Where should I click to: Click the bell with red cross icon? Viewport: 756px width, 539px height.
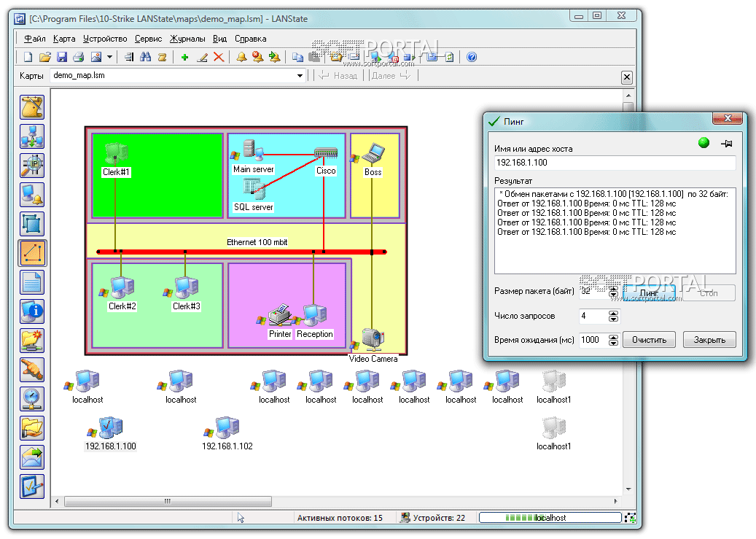(258, 58)
